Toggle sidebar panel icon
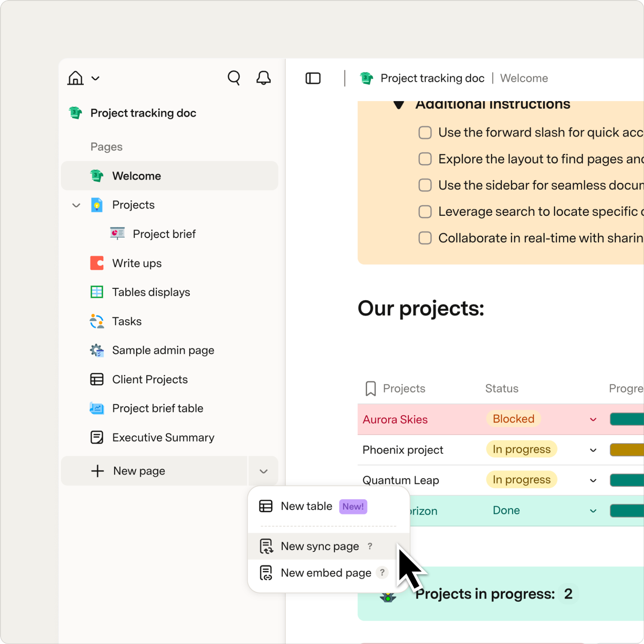 tap(313, 78)
